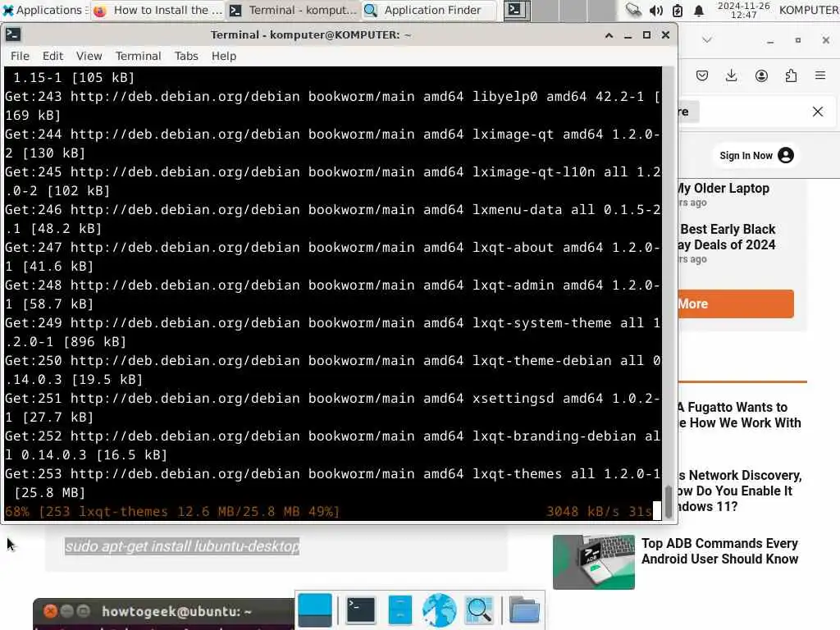Open the 's Network Discovery' article link
This screenshot has height=630, width=840.
(x=740, y=491)
